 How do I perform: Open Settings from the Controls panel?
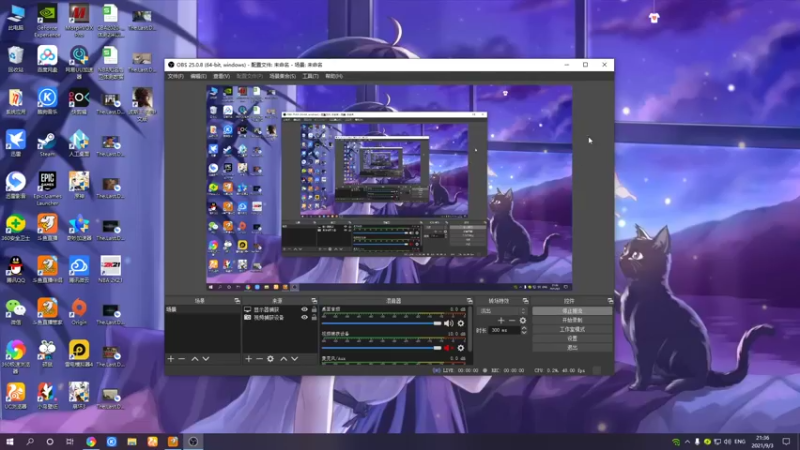[572, 338]
